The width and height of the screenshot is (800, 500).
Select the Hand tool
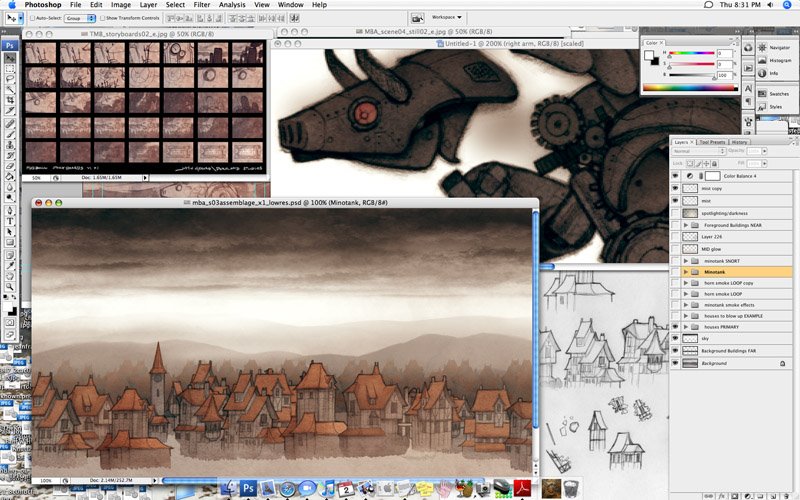10,276
